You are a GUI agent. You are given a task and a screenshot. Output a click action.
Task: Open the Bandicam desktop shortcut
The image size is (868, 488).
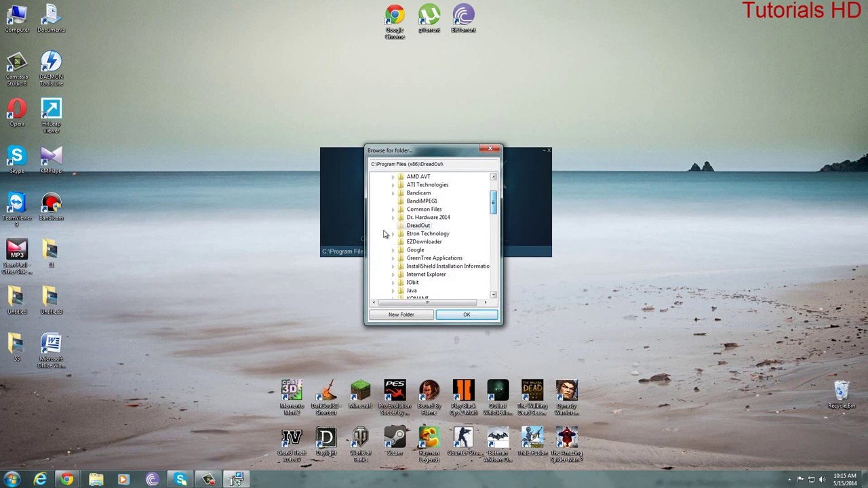pos(51,207)
